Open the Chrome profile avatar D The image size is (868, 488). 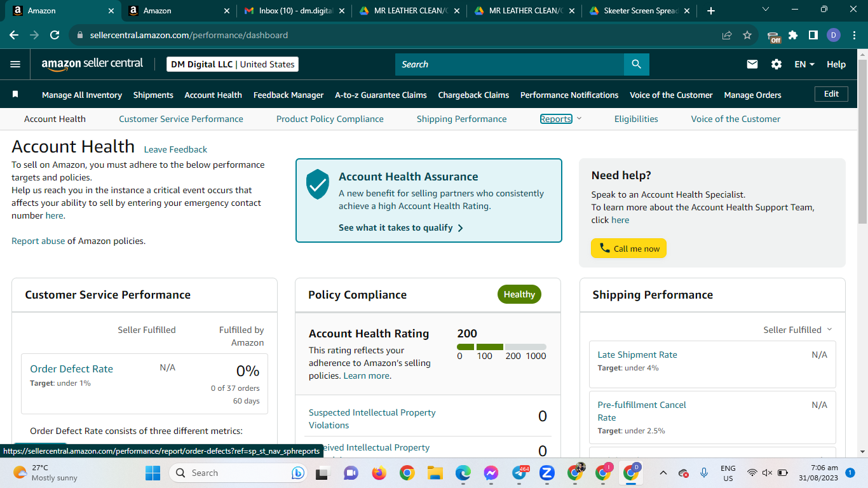click(x=834, y=35)
